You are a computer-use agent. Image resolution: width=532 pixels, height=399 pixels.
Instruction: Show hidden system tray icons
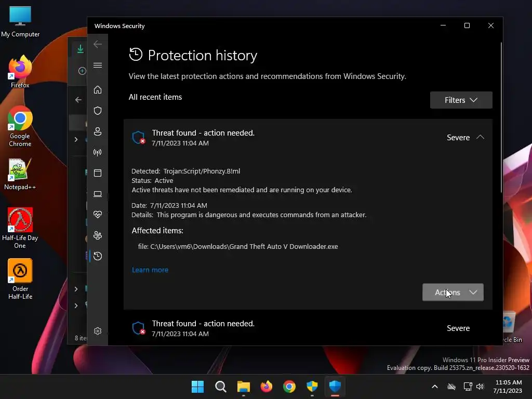[435, 387]
